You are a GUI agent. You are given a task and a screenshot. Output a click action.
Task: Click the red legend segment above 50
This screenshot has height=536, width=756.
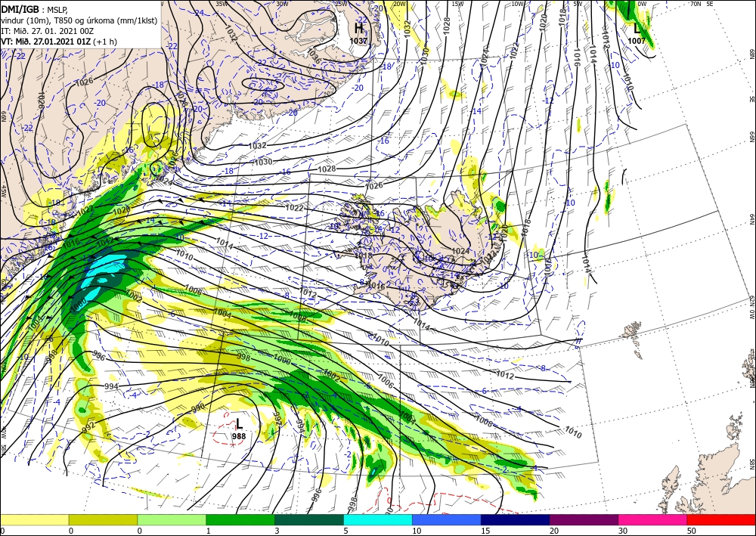(721, 519)
